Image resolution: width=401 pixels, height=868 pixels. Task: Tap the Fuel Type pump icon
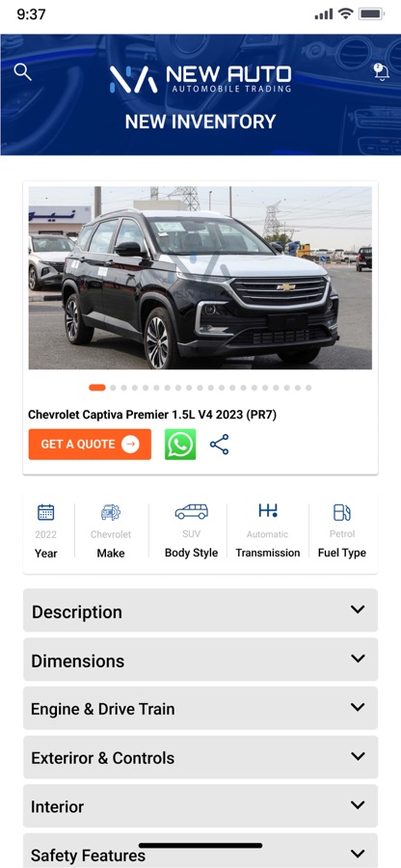(342, 512)
